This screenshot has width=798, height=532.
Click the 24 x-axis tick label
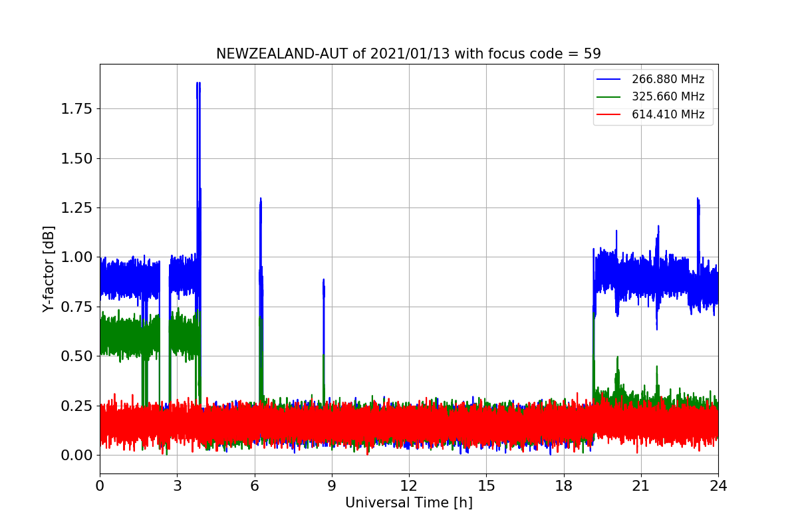click(718, 485)
